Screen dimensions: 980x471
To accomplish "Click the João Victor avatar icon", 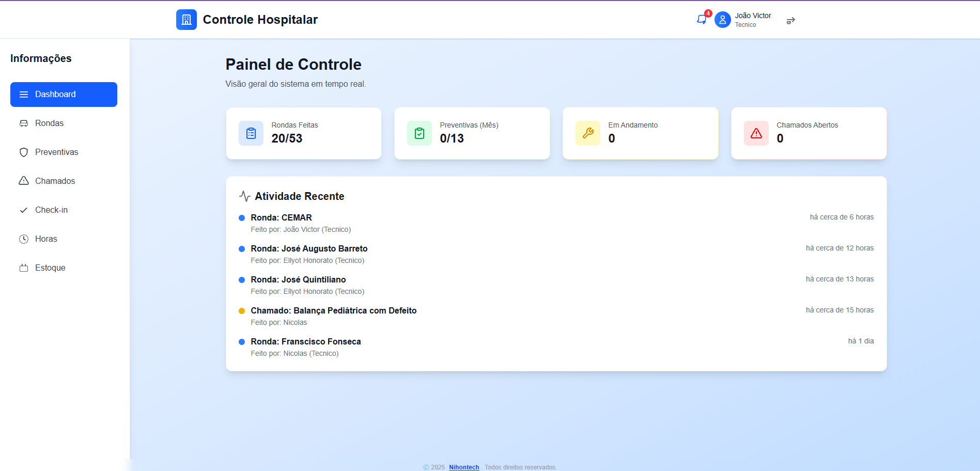I will 722,19.
